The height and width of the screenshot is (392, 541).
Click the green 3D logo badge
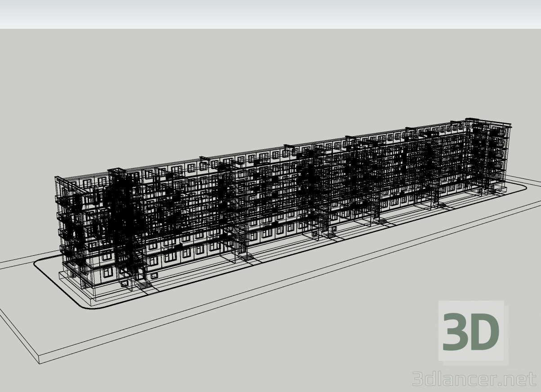coord(471,332)
